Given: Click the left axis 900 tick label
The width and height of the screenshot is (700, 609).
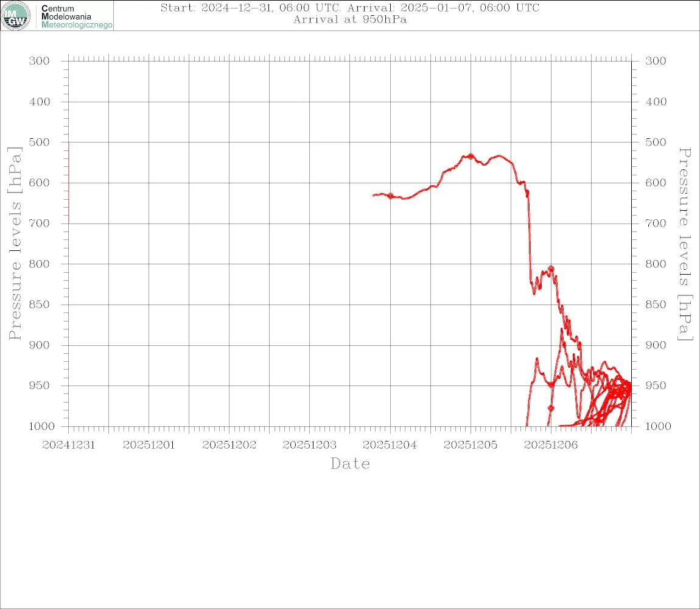Looking at the screenshot, I should click(40, 345).
